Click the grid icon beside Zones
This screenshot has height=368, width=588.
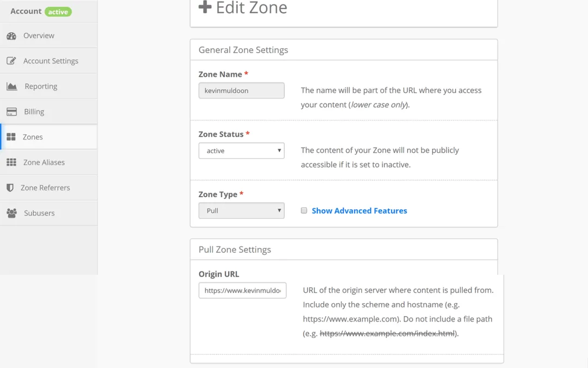click(x=12, y=136)
